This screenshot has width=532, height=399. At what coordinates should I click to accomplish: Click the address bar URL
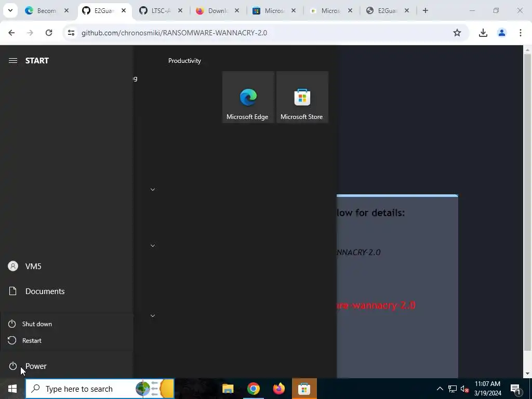tap(174, 33)
